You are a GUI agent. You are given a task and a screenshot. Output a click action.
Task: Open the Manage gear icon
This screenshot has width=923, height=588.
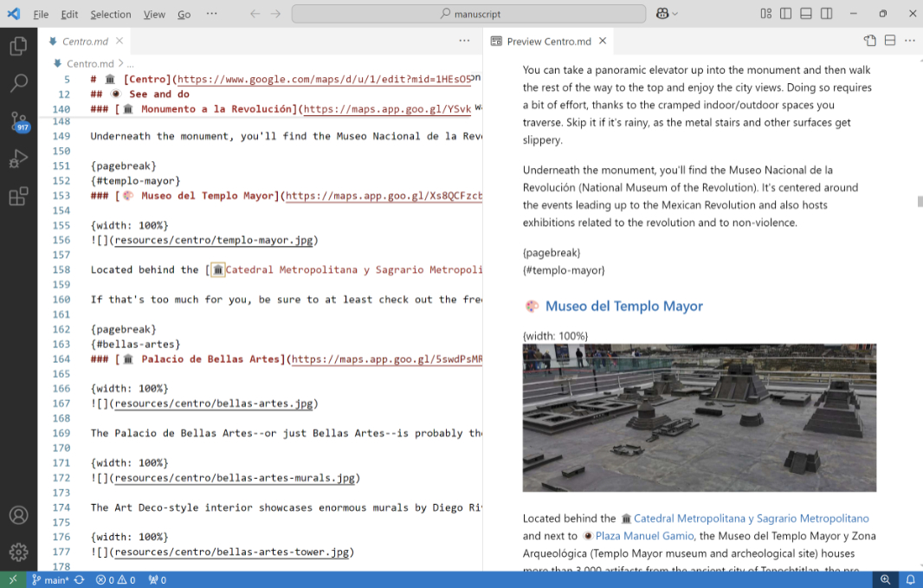[x=18, y=552]
